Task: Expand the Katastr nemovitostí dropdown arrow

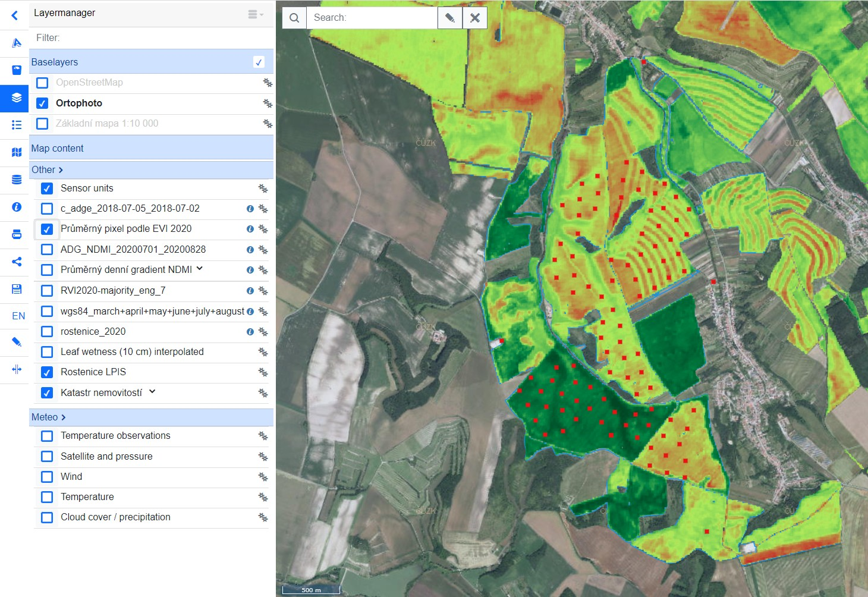Action: point(152,391)
